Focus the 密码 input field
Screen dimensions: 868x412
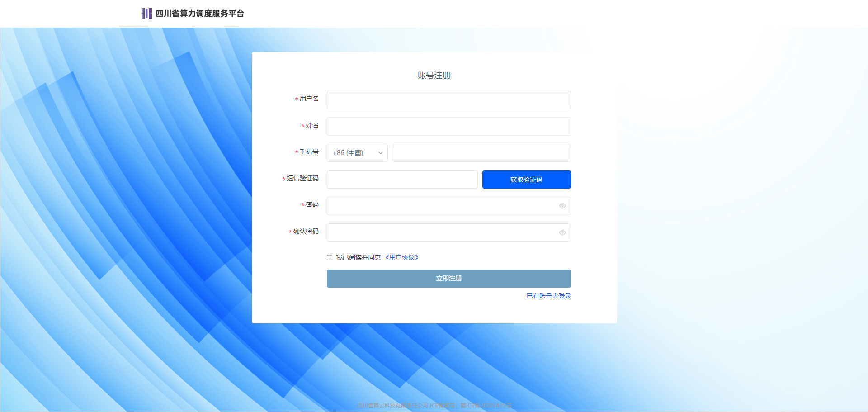pos(448,206)
